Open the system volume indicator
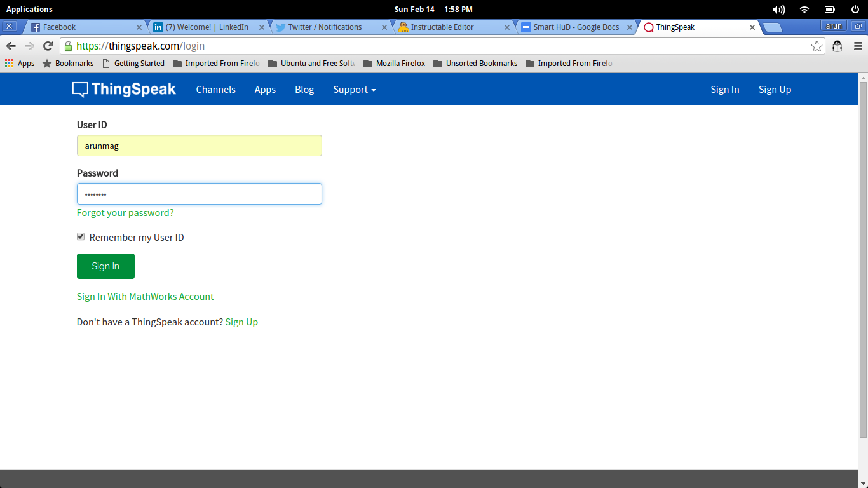Viewport: 868px width, 488px height. click(x=778, y=10)
